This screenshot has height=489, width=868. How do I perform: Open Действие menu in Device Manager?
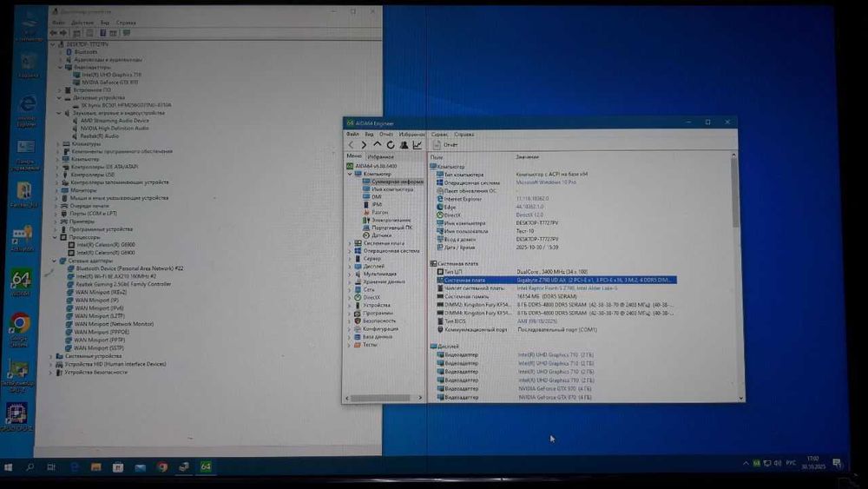(82, 23)
